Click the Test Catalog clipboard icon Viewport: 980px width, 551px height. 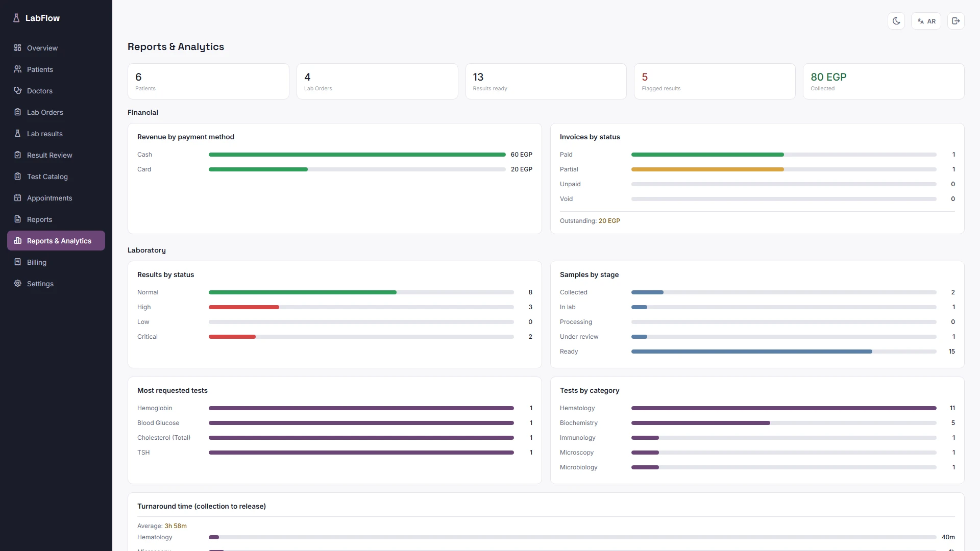pyautogui.click(x=17, y=176)
